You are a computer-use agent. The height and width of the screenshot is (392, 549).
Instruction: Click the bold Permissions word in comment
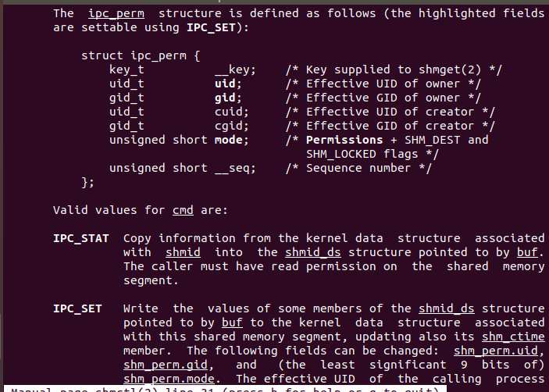click(x=344, y=140)
